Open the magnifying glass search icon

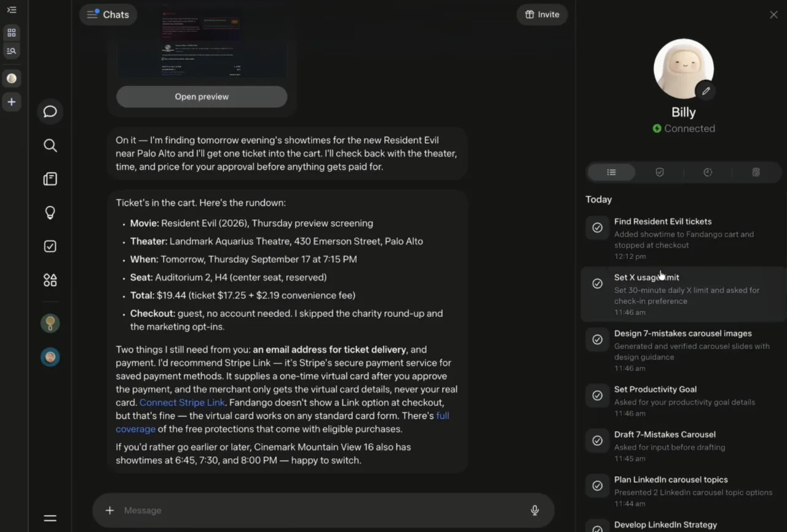point(50,145)
